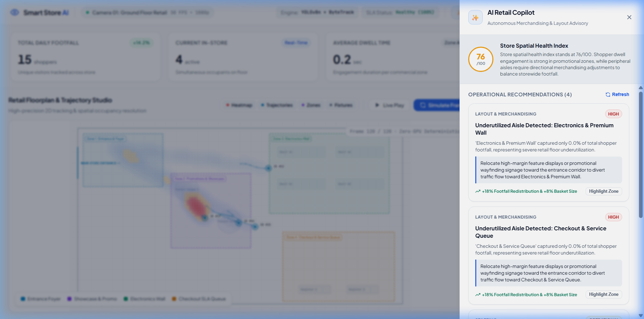Open 'Underutilized Aisle Detected: Electronics & Premium Wall' title
Image resolution: width=644 pixels, height=319 pixels.
[544, 129]
